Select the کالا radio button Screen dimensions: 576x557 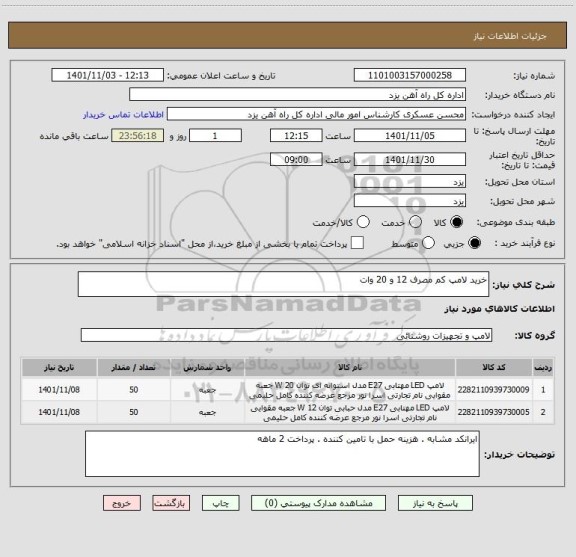point(457,222)
